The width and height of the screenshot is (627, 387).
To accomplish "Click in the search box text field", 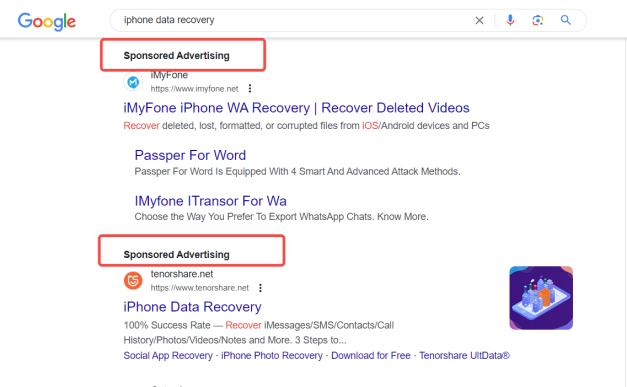I will coord(292,20).
